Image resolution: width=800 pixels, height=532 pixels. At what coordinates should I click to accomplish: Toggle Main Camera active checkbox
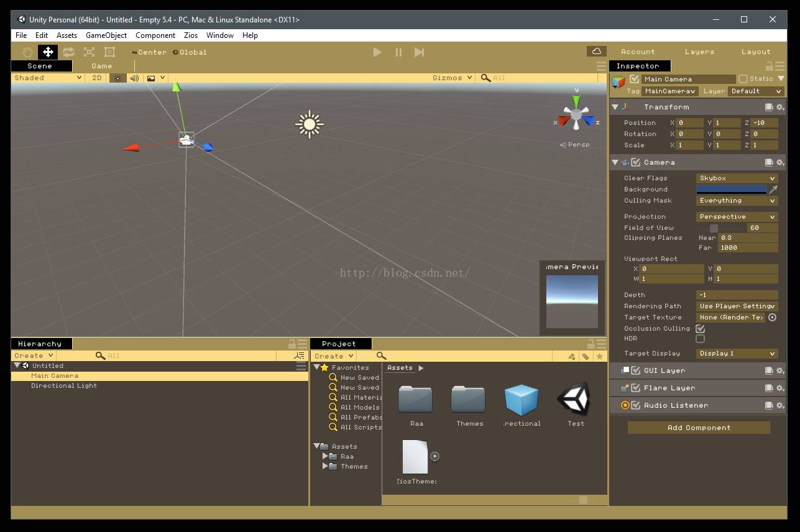[634, 79]
